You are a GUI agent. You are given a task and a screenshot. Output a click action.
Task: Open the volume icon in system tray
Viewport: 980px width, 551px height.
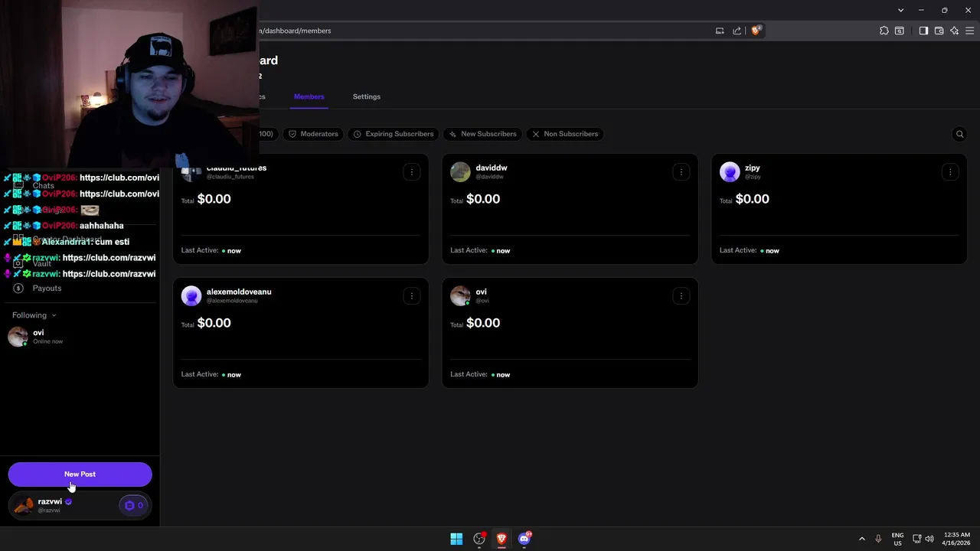(x=929, y=539)
